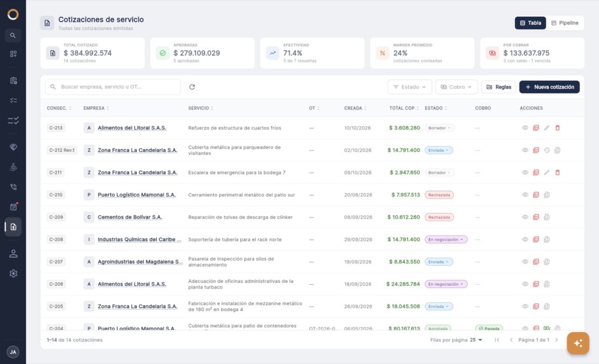Create a new quotation with Nueva cotización
Screen dimensions: 599x364
coord(549,87)
